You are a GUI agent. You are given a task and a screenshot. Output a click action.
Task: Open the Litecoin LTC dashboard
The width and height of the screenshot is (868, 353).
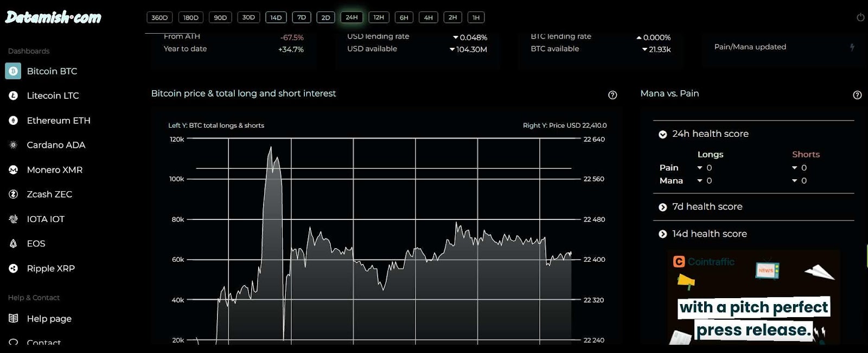pos(53,96)
